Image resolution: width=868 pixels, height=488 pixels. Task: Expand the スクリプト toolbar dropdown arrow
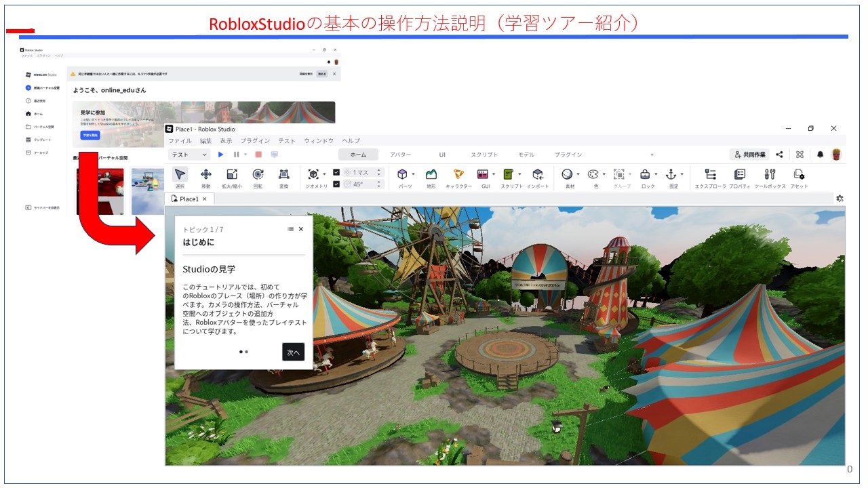pos(519,174)
